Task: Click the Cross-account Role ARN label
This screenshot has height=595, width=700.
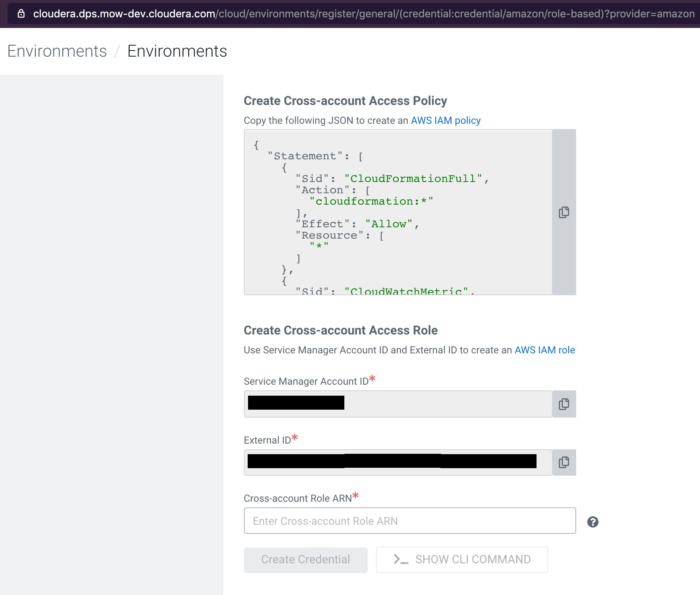Action: tap(298, 498)
